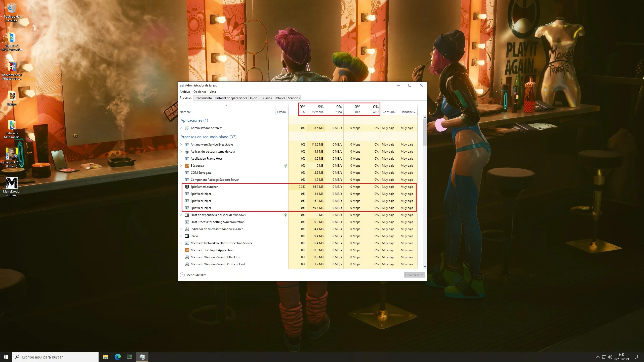Expand the COM Surrogate process row
The image size is (644, 362).
coord(181,172)
